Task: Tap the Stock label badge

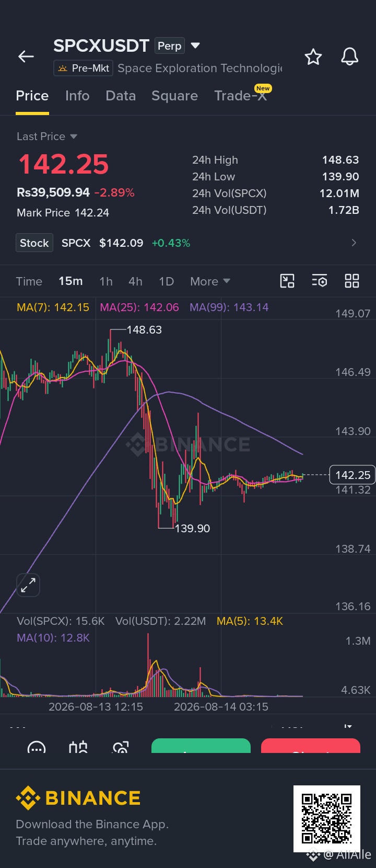Action: [34, 243]
